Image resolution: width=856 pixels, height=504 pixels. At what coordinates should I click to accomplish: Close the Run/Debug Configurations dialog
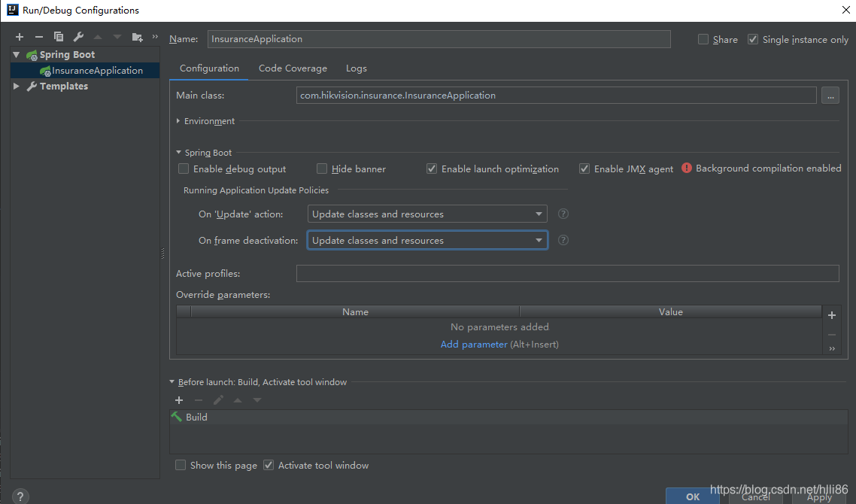(845, 10)
